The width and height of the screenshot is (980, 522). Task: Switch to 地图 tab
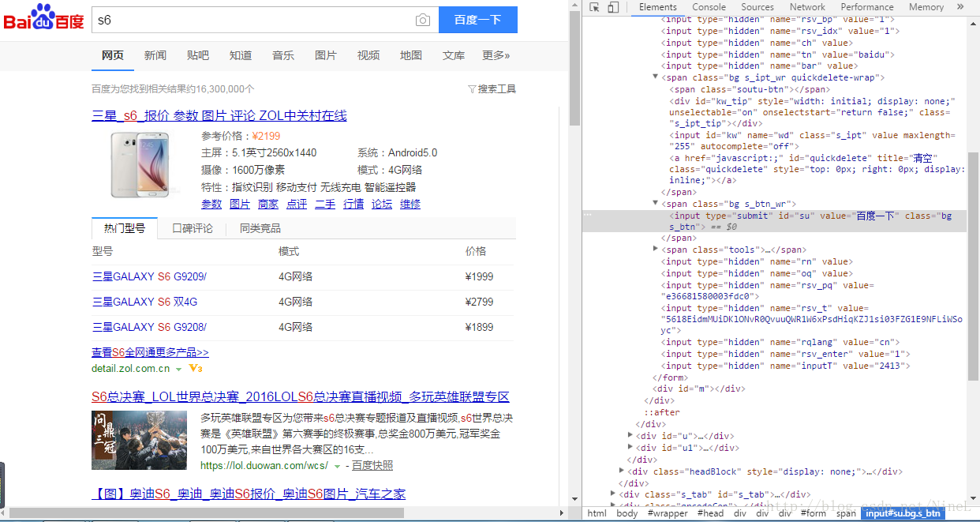pyautogui.click(x=411, y=55)
